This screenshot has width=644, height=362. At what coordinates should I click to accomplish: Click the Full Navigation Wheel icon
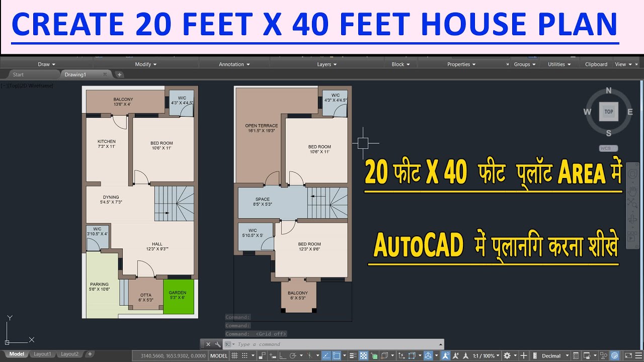coord(632,174)
